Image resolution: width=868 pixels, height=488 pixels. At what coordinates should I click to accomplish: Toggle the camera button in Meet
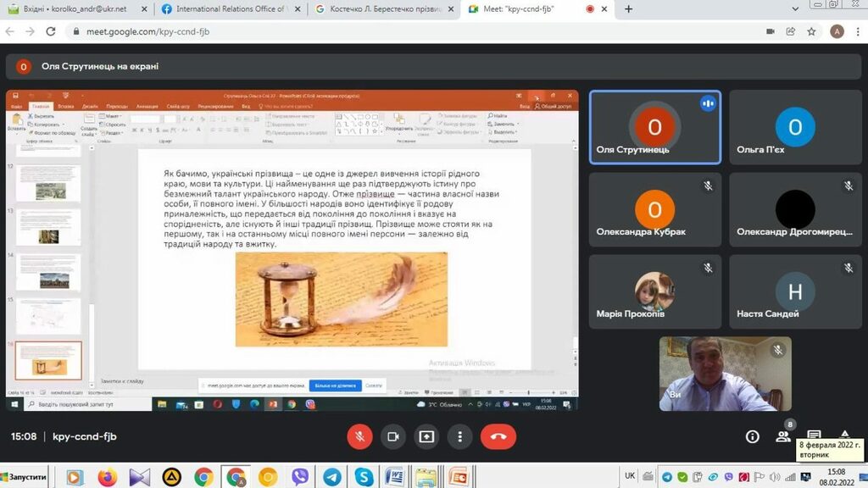coord(392,436)
